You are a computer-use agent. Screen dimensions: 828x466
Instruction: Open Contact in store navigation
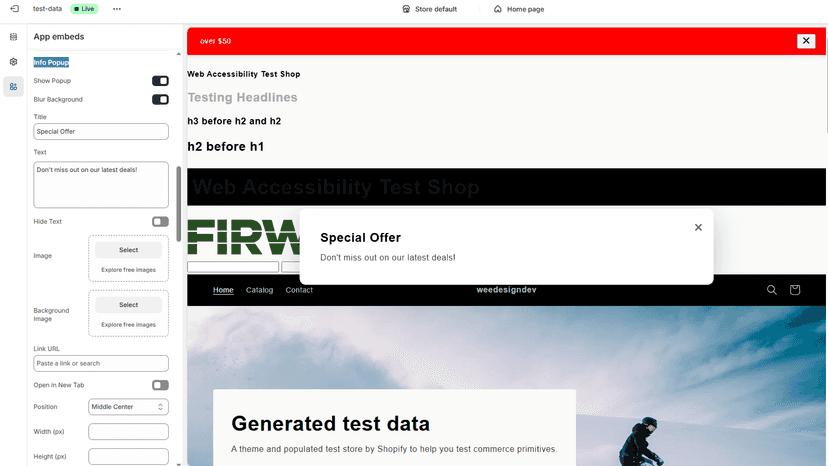[299, 290]
